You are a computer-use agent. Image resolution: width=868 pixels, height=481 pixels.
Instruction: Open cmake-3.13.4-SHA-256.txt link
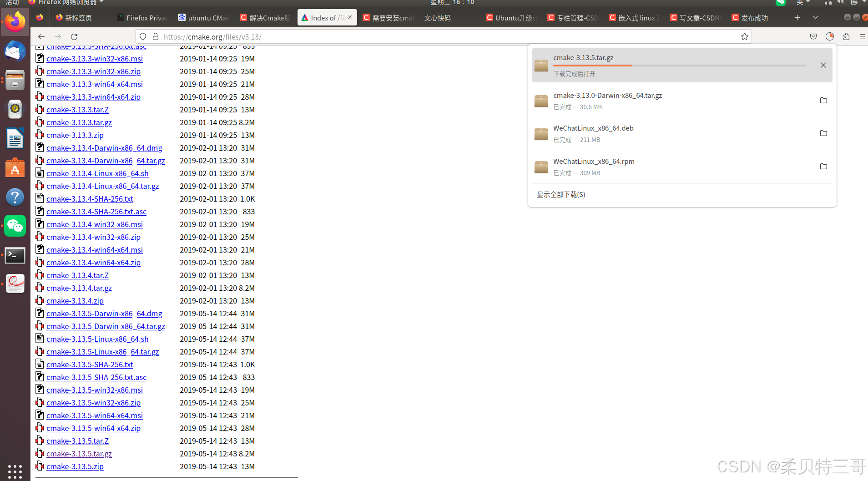90,199
